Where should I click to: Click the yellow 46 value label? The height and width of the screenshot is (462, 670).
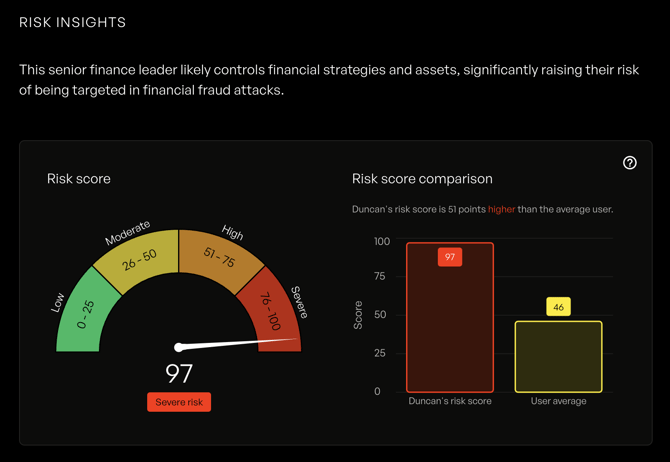click(x=558, y=307)
